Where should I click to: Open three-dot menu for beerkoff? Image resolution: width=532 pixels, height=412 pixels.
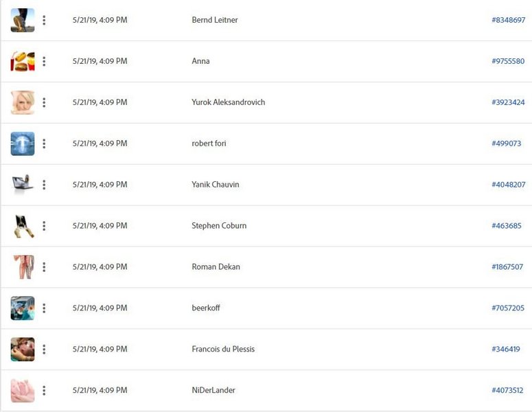(x=44, y=308)
